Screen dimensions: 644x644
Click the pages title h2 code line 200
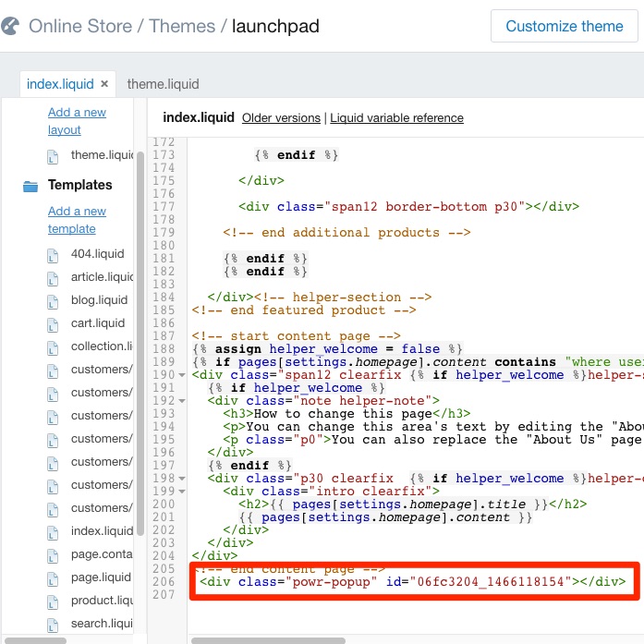click(x=413, y=504)
